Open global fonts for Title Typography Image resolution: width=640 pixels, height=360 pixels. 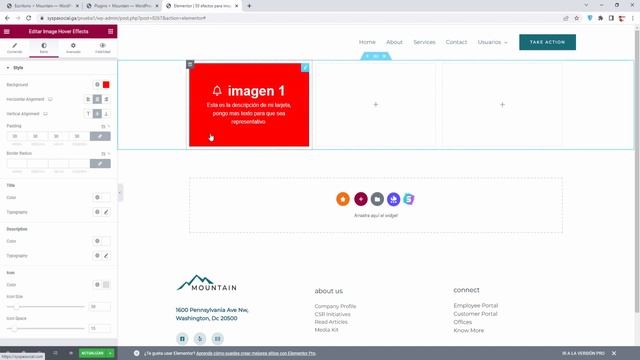pyautogui.click(x=97, y=212)
